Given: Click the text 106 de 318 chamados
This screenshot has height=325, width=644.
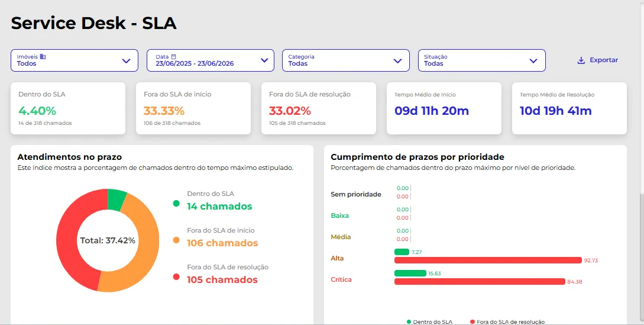Looking at the screenshot, I should pos(172,123).
